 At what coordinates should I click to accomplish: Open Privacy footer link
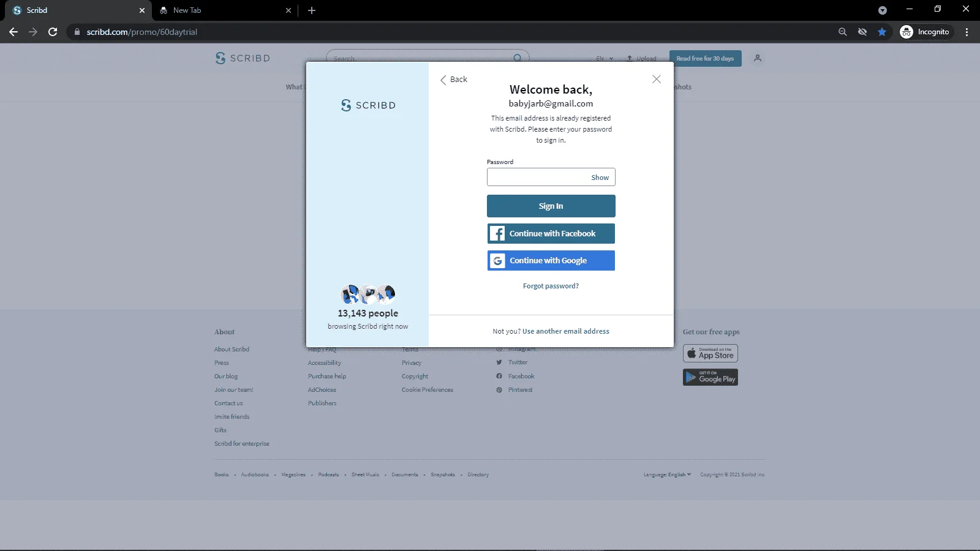pyautogui.click(x=412, y=363)
